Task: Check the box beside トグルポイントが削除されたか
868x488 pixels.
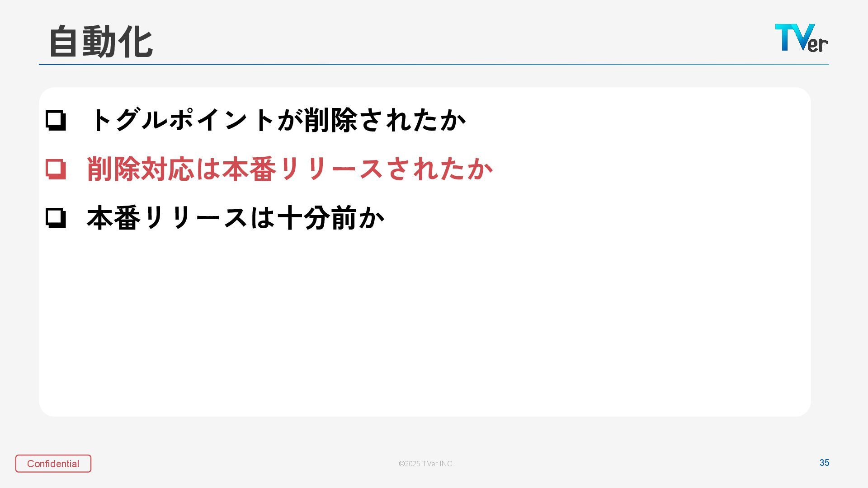Action: pyautogui.click(x=56, y=121)
